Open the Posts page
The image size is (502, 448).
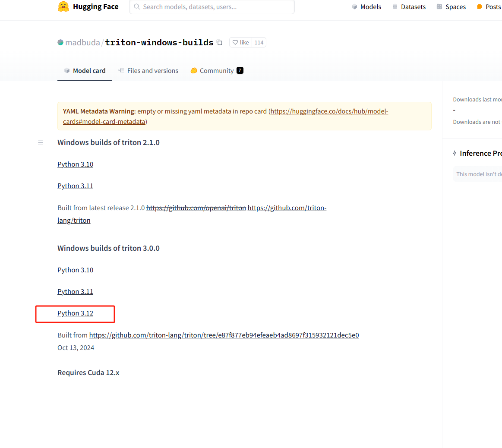click(489, 7)
